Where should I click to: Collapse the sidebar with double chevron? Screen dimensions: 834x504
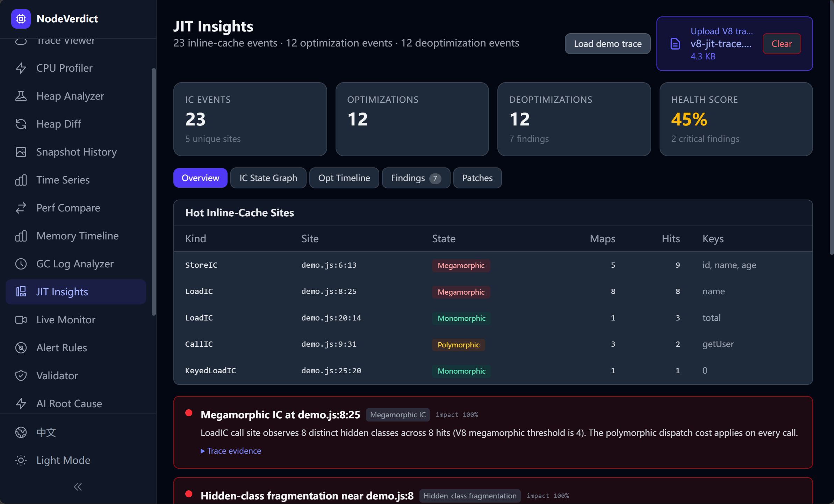coord(78,487)
